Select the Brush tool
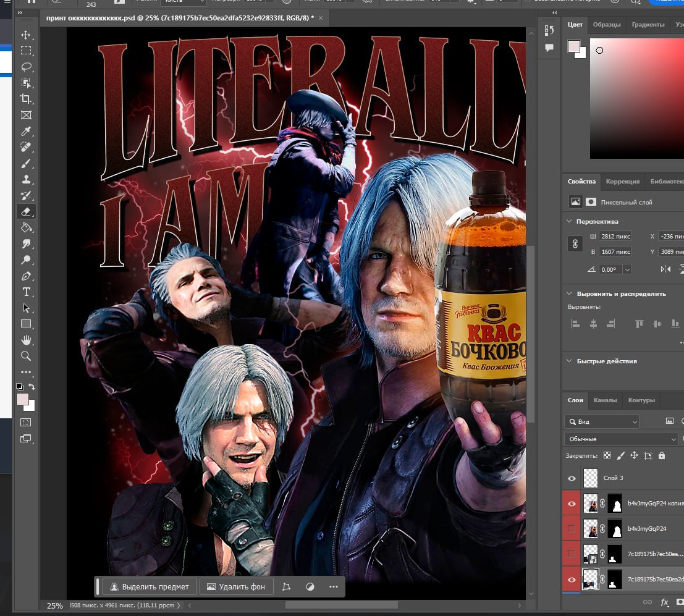The width and height of the screenshot is (684, 616). point(26,164)
